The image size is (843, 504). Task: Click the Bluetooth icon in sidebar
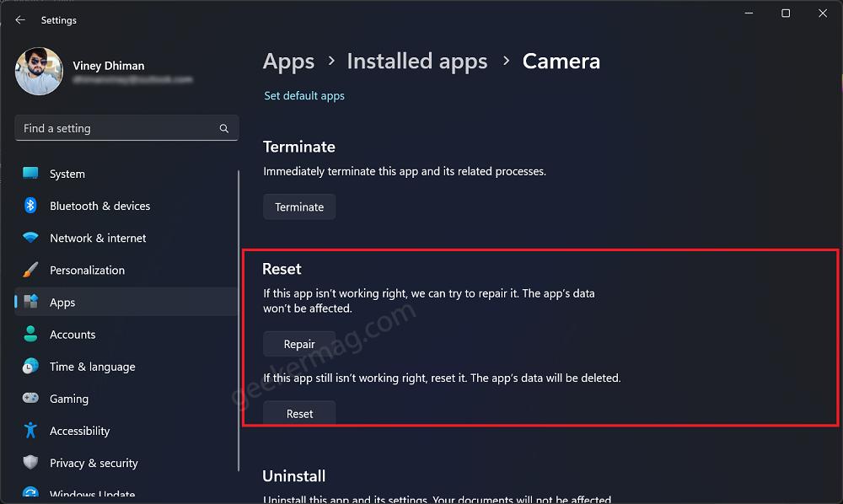click(x=30, y=206)
